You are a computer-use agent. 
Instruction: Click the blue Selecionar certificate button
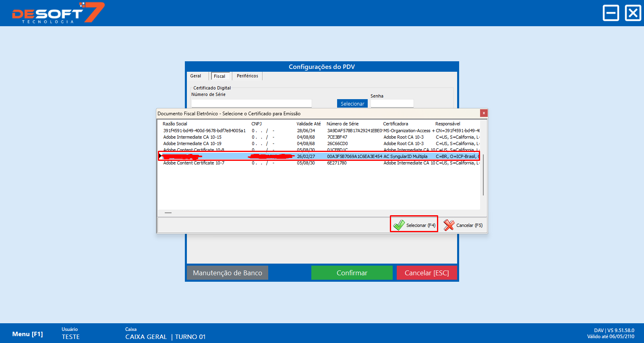point(352,104)
